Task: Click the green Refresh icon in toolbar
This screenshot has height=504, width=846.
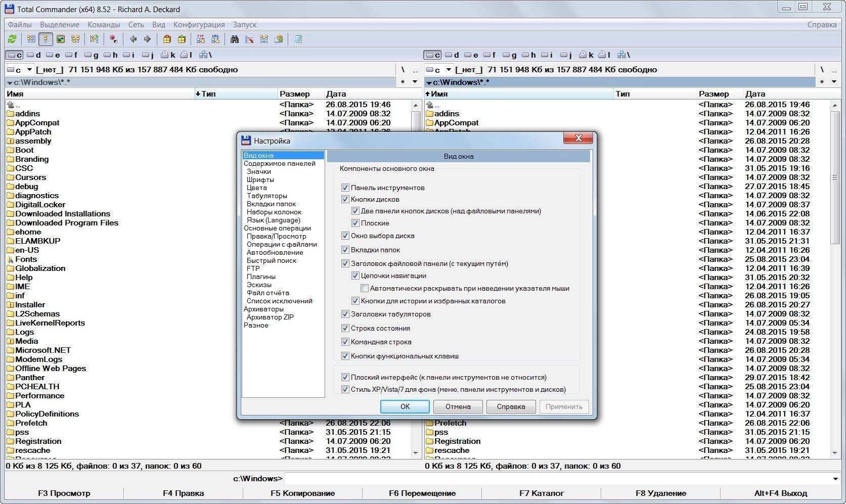Action: point(12,39)
